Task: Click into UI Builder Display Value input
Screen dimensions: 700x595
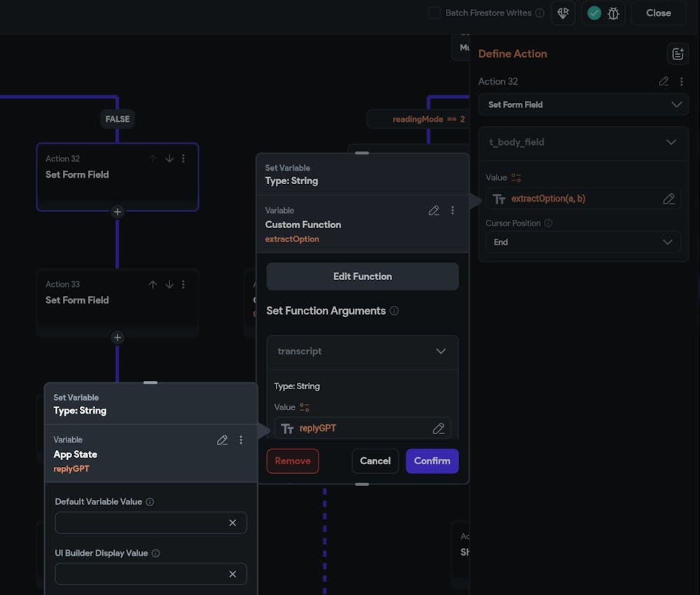Action: pyautogui.click(x=151, y=574)
